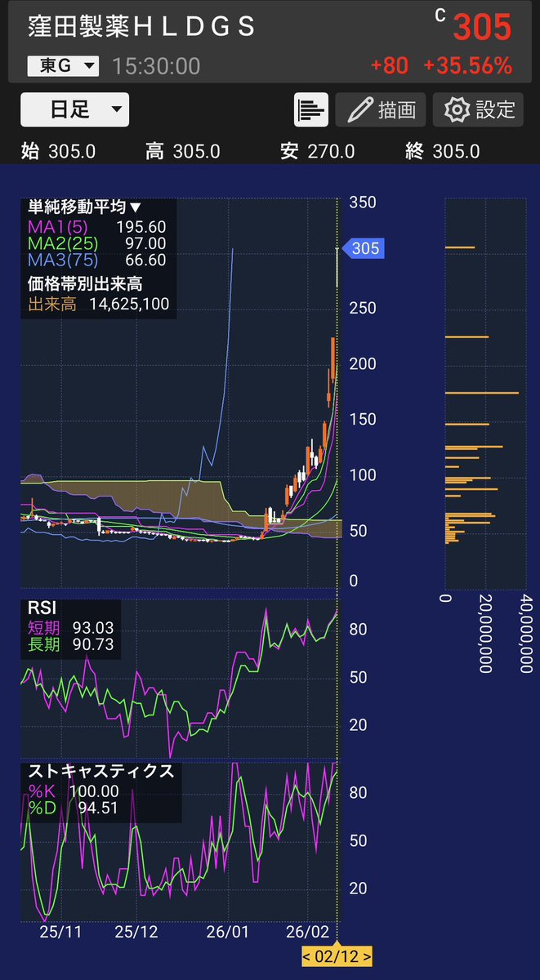The height and width of the screenshot is (980, 540).
Task: Click the 15:30:00 timestamp
Action: coord(157,66)
